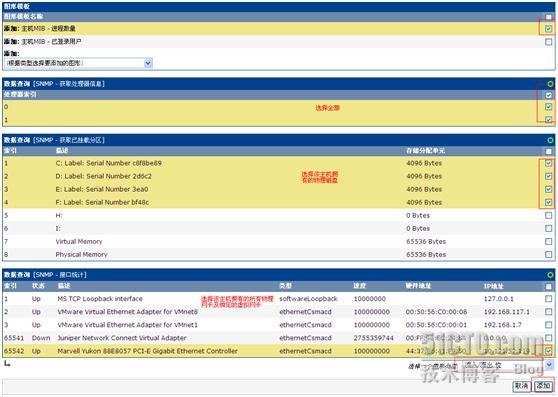Open the 根据类型选择要添加的图形 dropdown

point(79,63)
